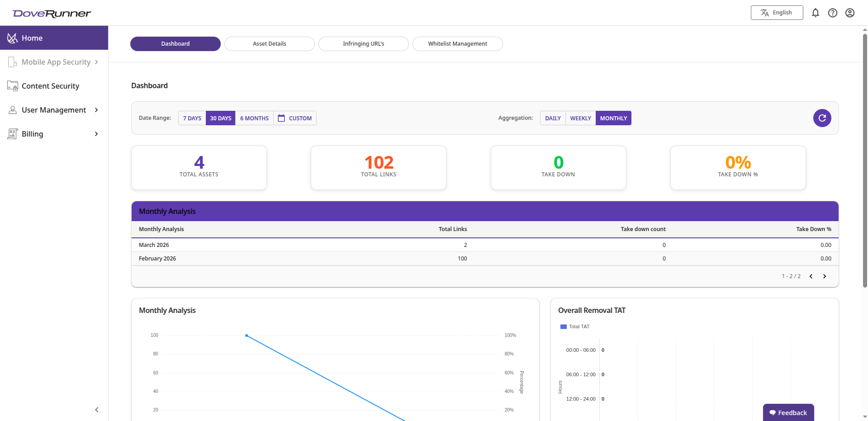Enable WEEKLY aggregation mode

[580, 118]
